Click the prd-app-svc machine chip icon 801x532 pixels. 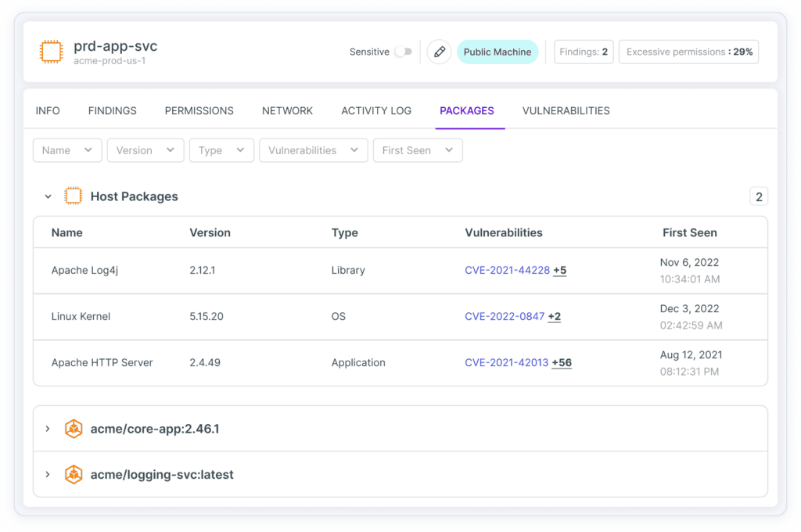[x=51, y=52]
